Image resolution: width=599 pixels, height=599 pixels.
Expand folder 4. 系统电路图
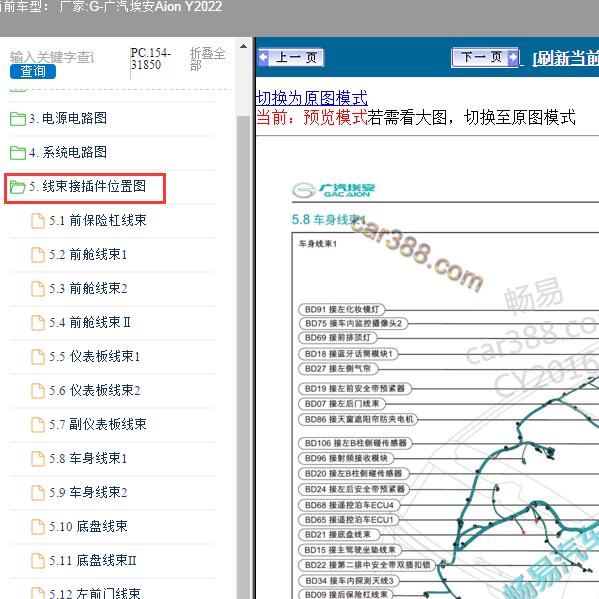click(68, 152)
